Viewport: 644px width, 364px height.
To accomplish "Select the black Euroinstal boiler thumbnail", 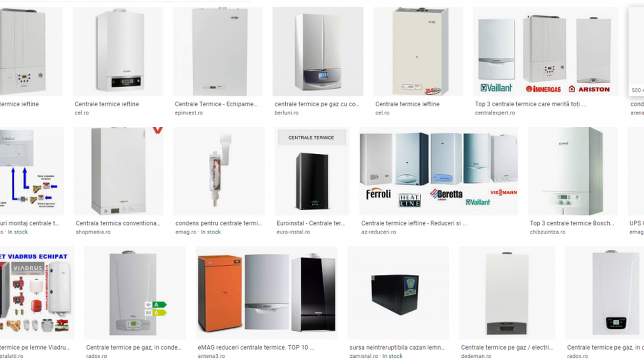I will click(x=312, y=171).
